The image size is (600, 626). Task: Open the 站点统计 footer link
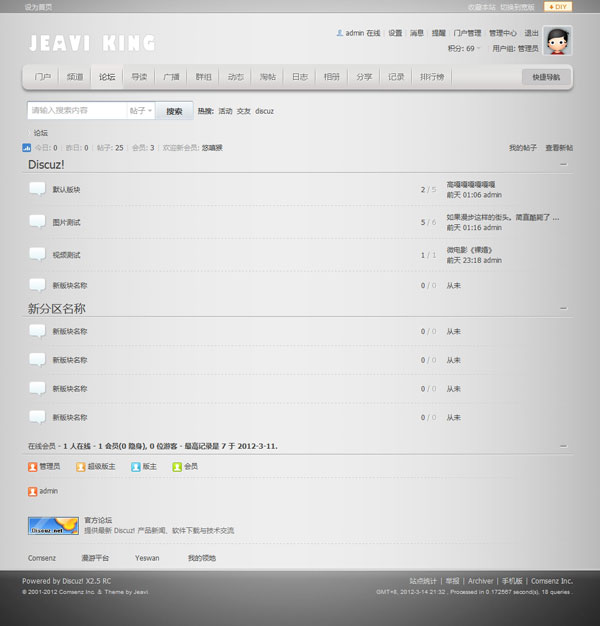click(x=423, y=581)
